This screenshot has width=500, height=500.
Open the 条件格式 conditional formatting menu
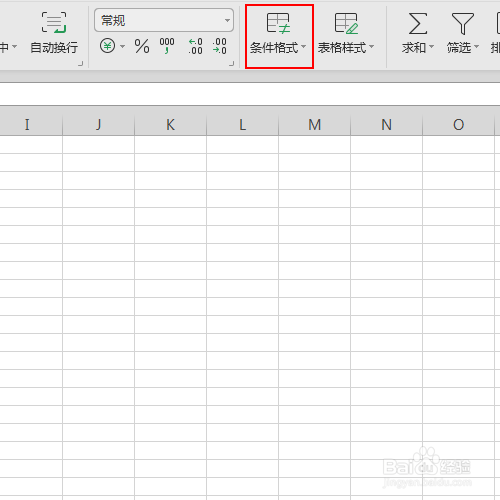(279, 36)
